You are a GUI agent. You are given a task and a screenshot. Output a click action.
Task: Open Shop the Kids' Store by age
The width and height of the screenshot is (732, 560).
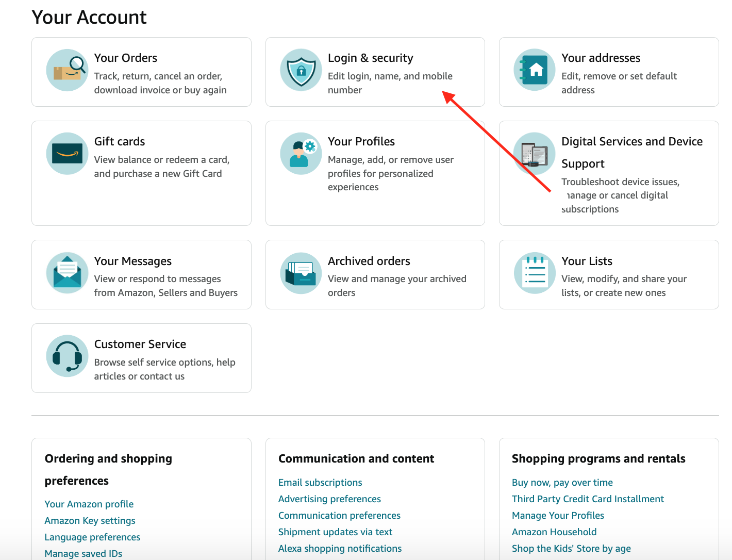point(572,549)
